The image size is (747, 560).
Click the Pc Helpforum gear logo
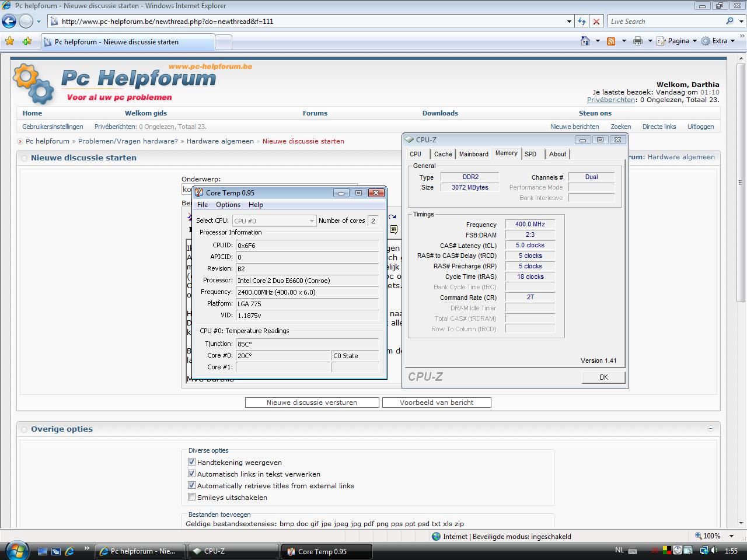point(33,83)
